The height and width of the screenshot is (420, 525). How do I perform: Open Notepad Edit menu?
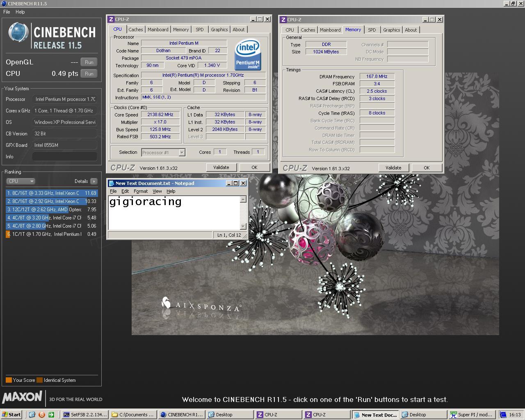point(125,191)
